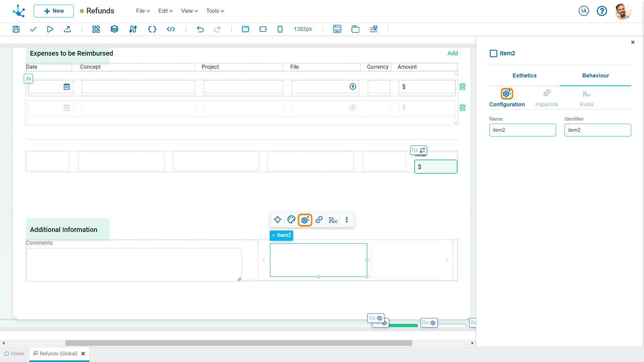Select the desktop viewport toggle
Screen dimensions: 644x362
(246, 29)
